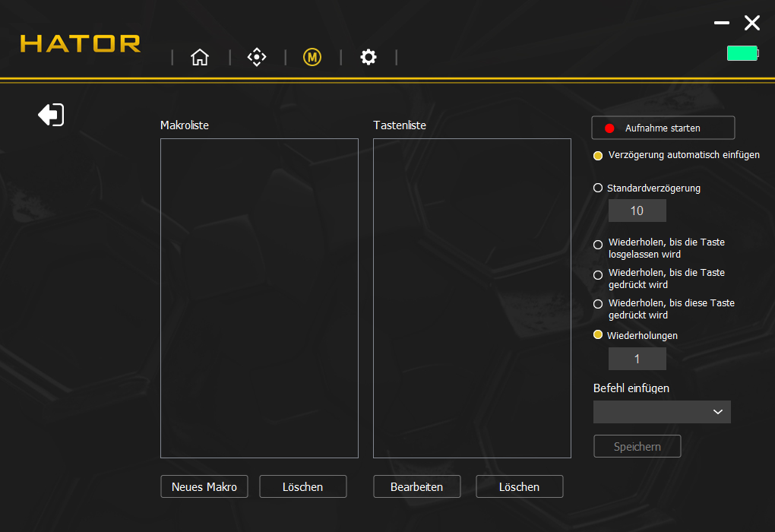Screen dimensions: 775x532
Task: Start recording with Aufnahme starten
Action: 663,128
